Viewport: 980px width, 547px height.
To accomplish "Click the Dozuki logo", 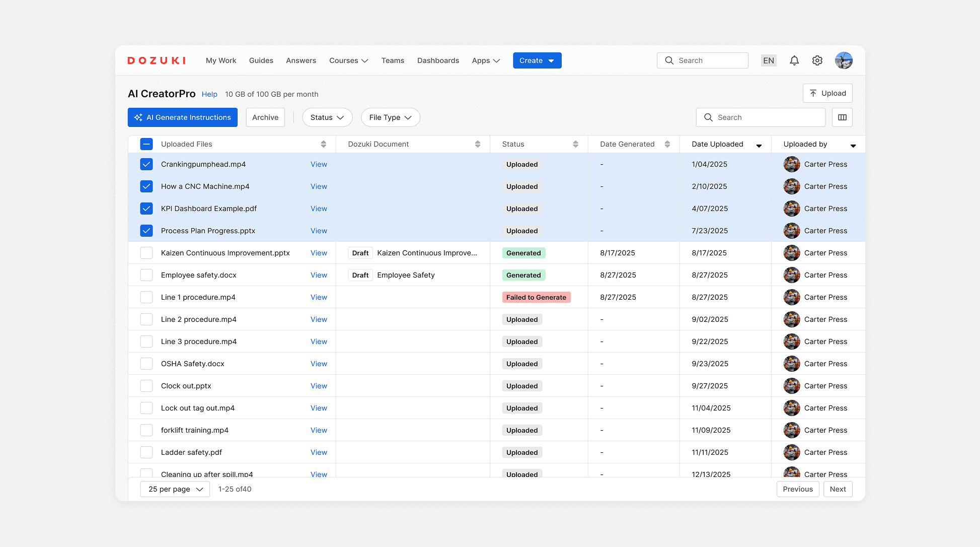I will pos(157,60).
